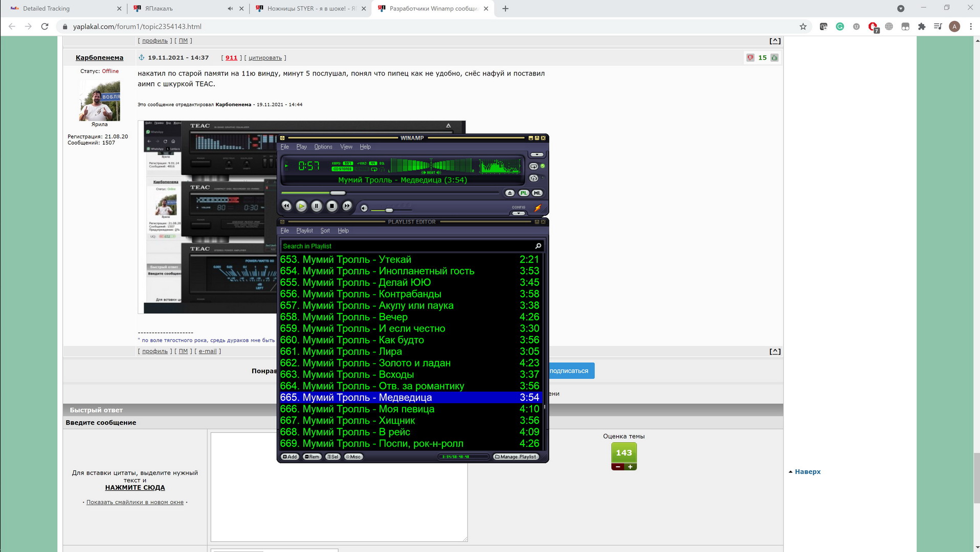
Task: Open the Карбопенема user profile link
Action: tap(100, 58)
